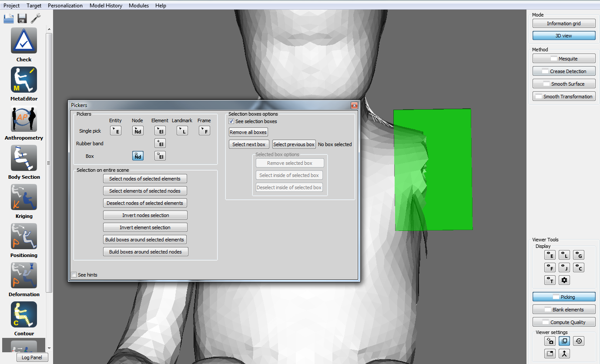Open settings with the wrench icon
The image size is (600, 364).
click(36, 18)
